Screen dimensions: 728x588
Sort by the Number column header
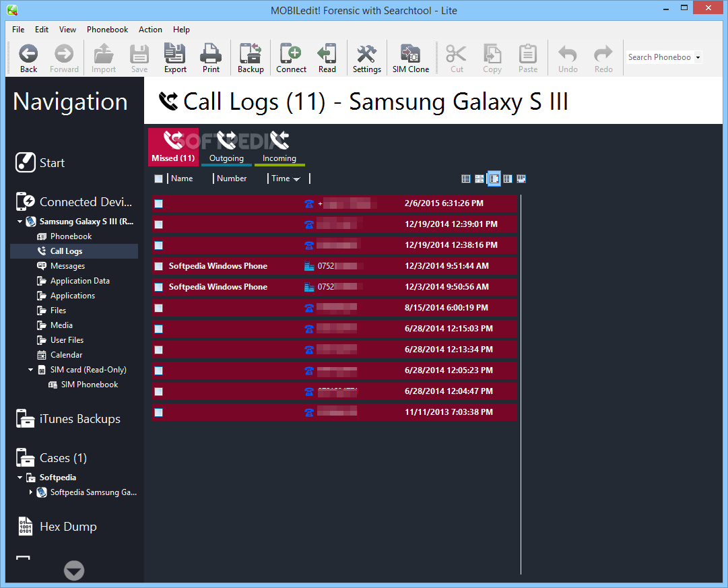232,178
